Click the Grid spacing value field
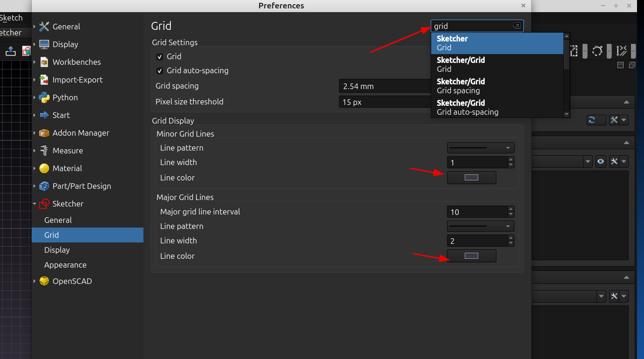The image size is (644, 359). point(386,86)
